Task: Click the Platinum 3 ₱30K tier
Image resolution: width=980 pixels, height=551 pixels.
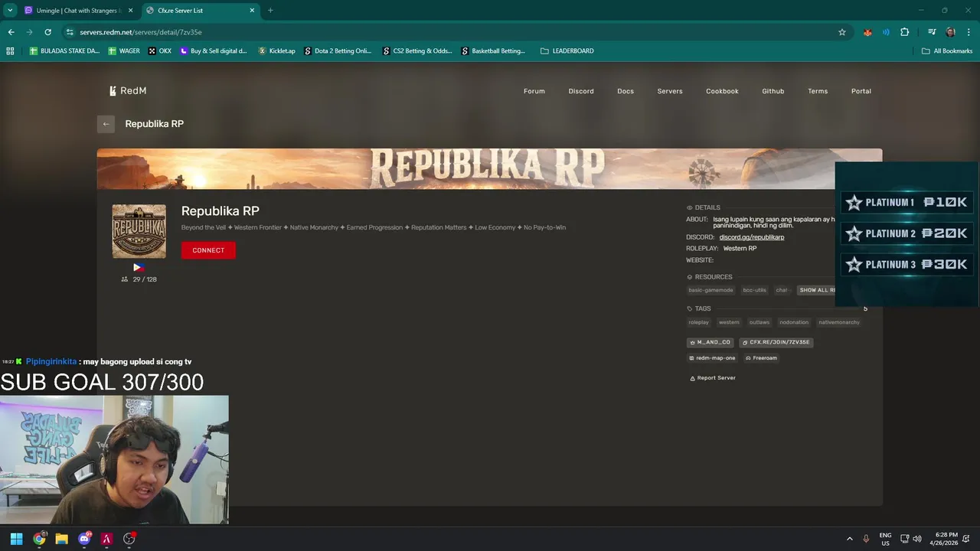Action: pyautogui.click(x=907, y=265)
